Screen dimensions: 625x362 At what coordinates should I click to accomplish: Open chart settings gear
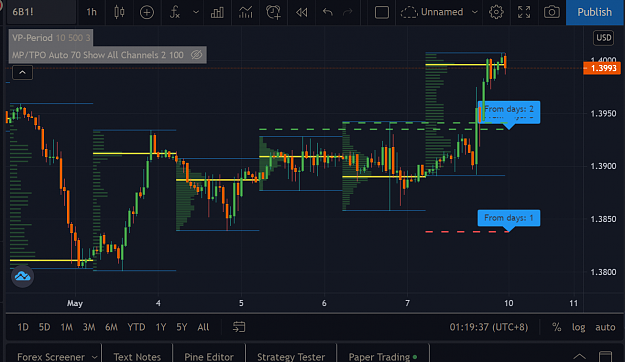pos(496,12)
